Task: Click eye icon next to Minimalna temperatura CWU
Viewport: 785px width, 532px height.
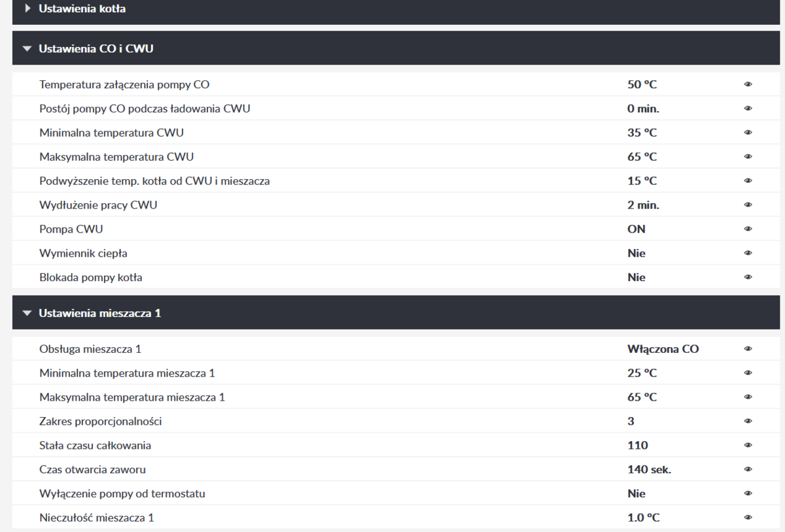Action: (x=748, y=133)
